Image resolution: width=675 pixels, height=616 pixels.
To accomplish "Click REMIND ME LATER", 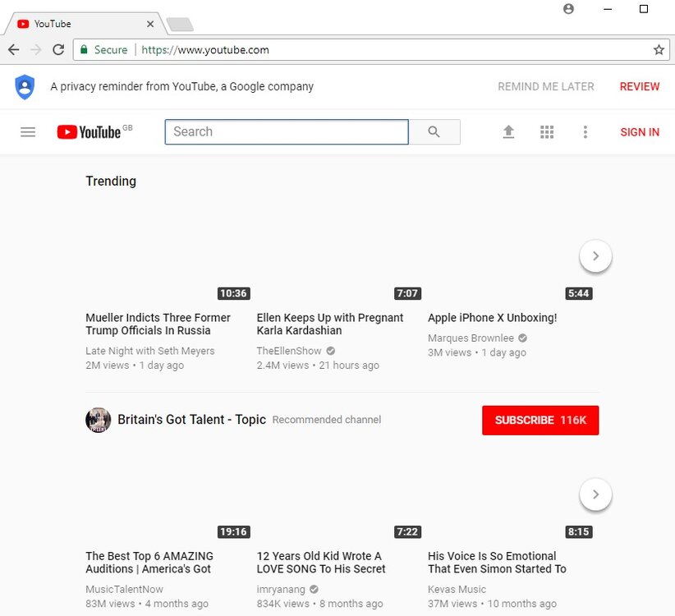I will point(546,86).
